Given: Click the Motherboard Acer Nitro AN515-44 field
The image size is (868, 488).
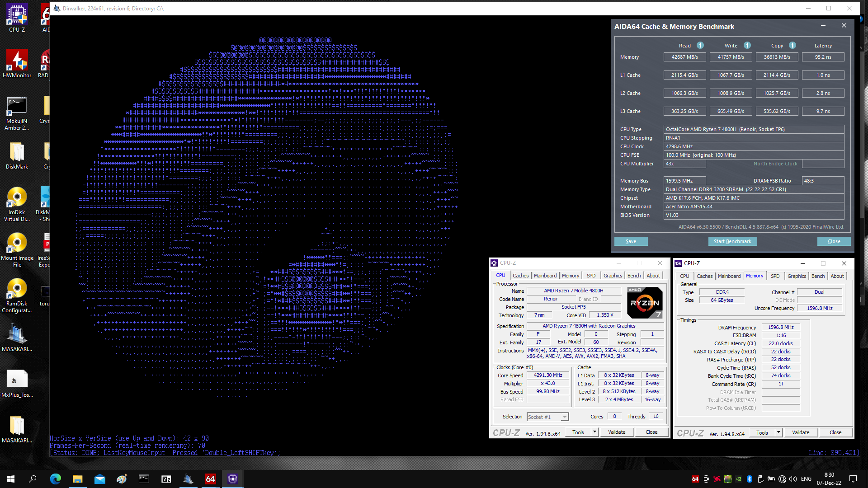Looking at the screenshot, I should pos(754,206).
